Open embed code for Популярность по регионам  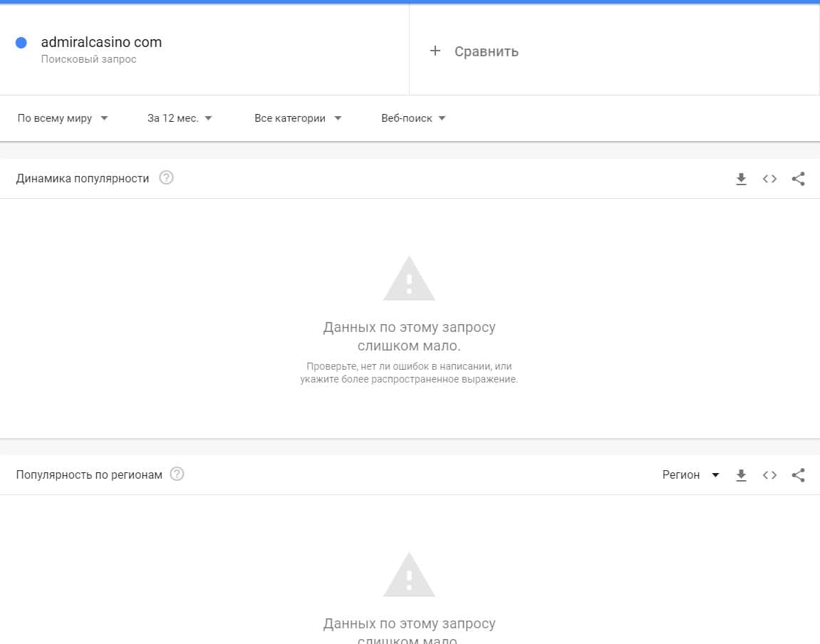coord(769,475)
